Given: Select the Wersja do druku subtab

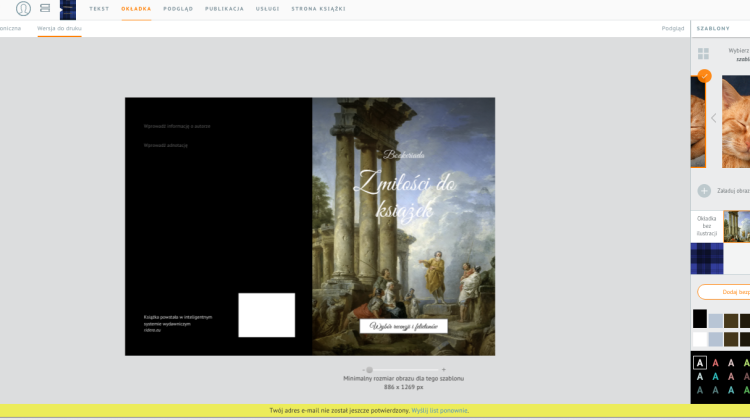Looking at the screenshot, I should tap(59, 28).
